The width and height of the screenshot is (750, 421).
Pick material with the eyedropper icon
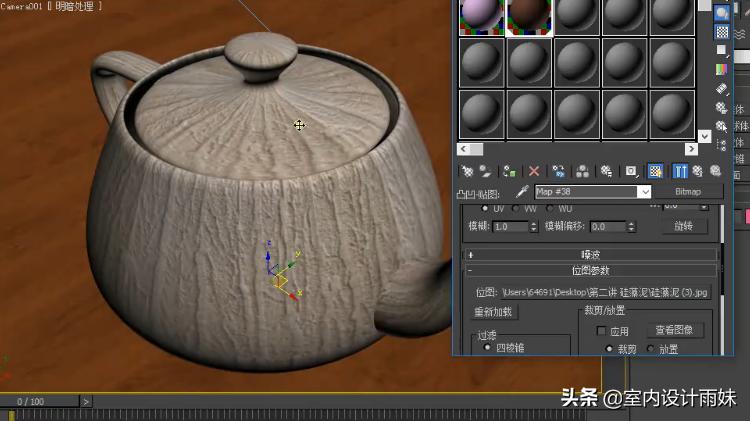pyautogui.click(x=522, y=192)
